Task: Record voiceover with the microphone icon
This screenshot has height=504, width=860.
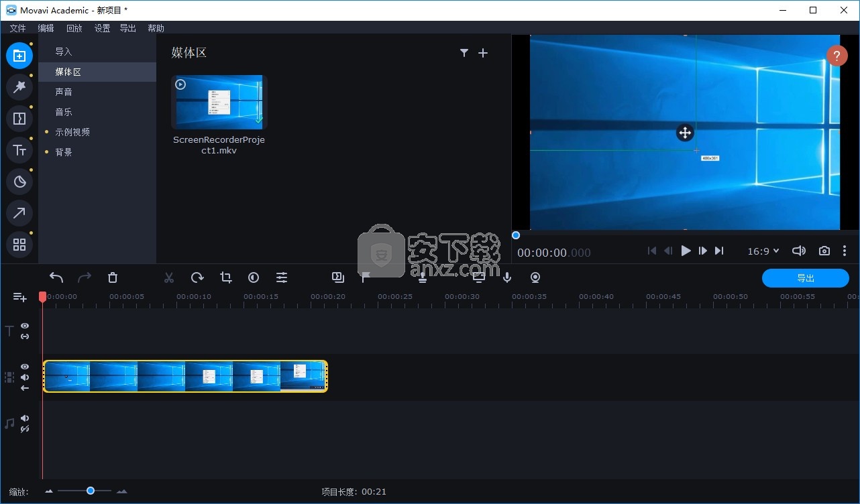Action: click(507, 277)
